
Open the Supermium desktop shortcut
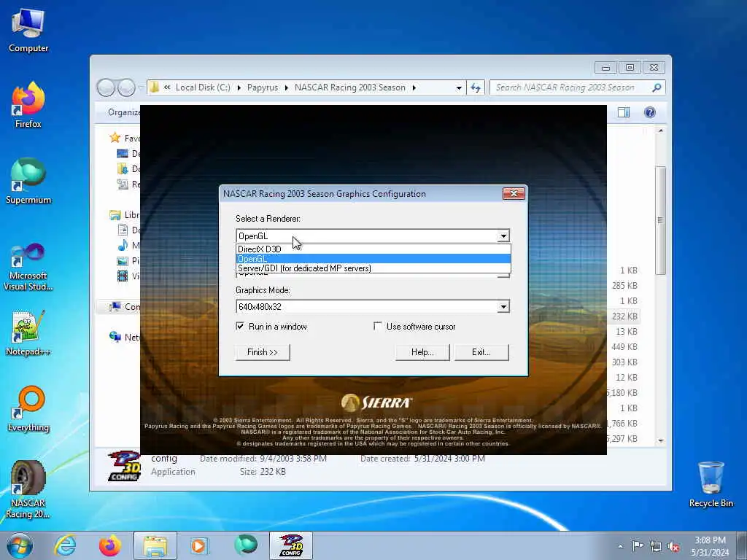coord(28,181)
